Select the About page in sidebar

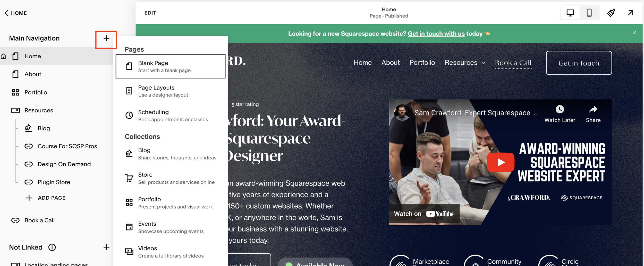33,74
